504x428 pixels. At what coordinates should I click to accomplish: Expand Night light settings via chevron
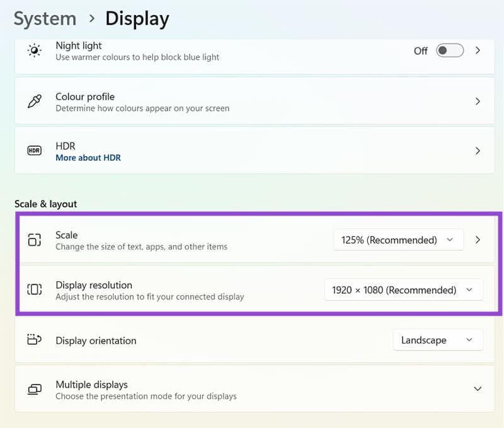coord(478,51)
